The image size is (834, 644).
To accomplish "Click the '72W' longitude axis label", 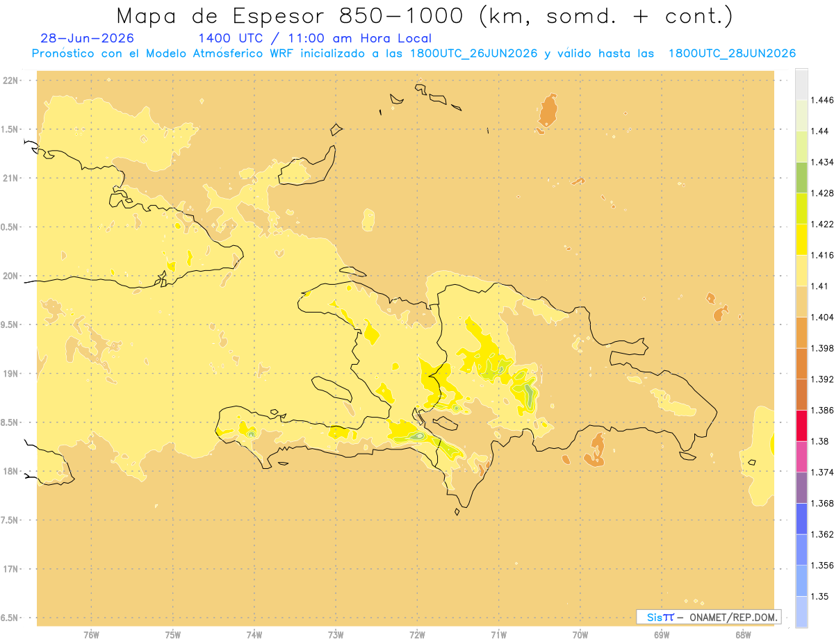I will coord(417,635).
